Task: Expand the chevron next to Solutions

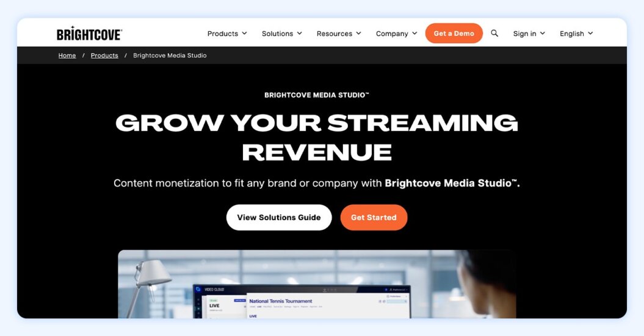Action: pyautogui.click(x=299, y=33)
